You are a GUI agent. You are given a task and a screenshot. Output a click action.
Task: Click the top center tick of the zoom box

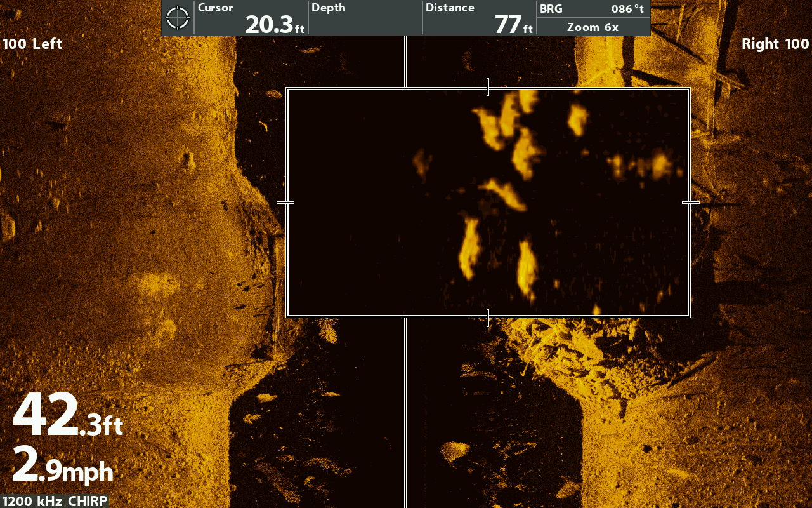[x=487, y=88]
